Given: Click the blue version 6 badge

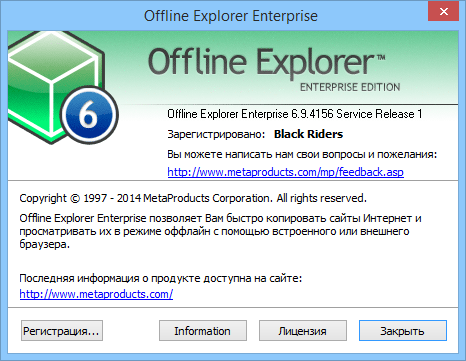Looking at the screenshot, I should pos(89,115).
